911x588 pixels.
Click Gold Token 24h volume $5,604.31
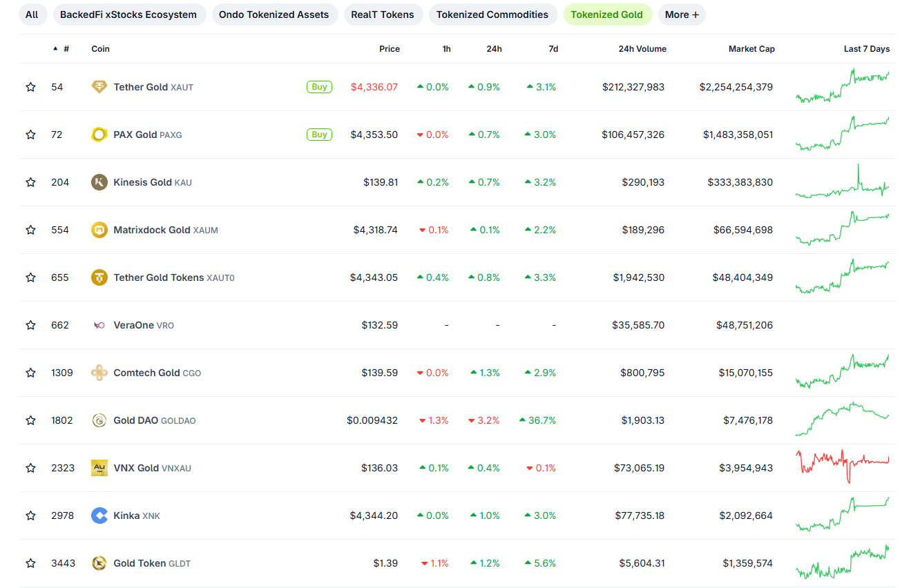[644, 563]
